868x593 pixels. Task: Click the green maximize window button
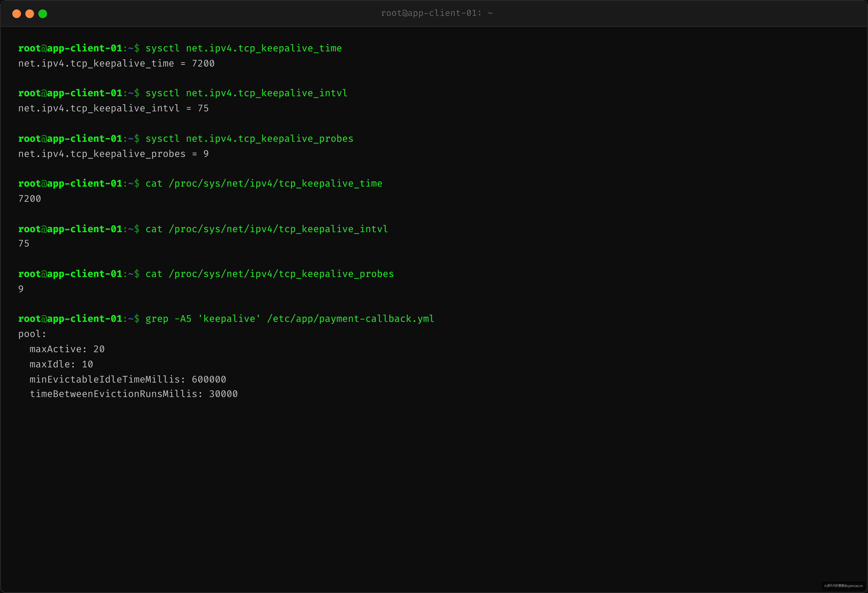[x=42, y=14]
